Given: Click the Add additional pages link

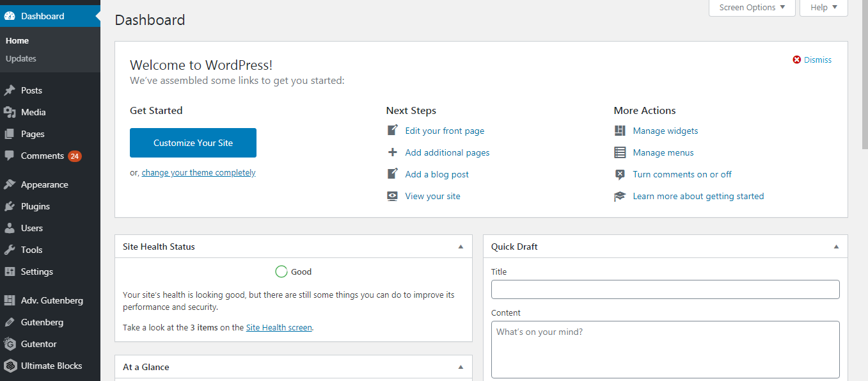Looking at the screenshot, I should pos(447,152).
